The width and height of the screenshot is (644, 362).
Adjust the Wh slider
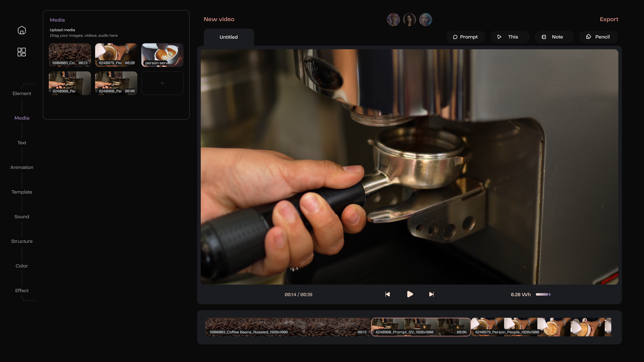pyautogui.click(x=543, y=294)
